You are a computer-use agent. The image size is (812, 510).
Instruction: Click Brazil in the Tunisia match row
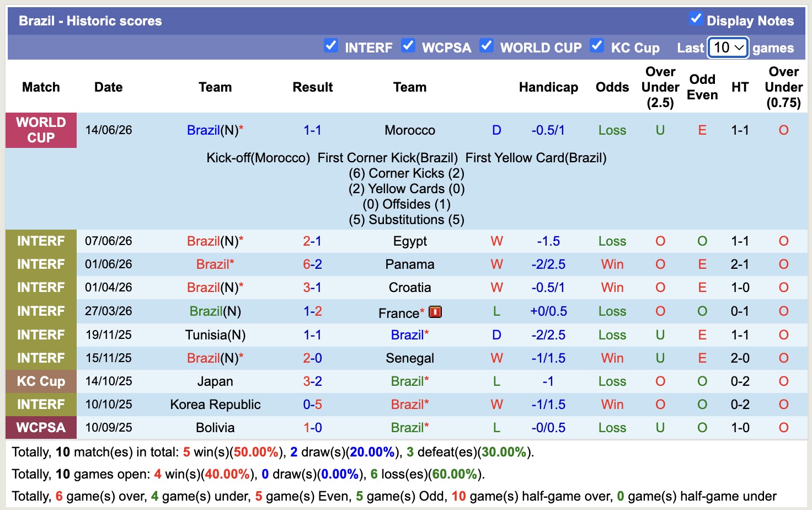point(407,335)
